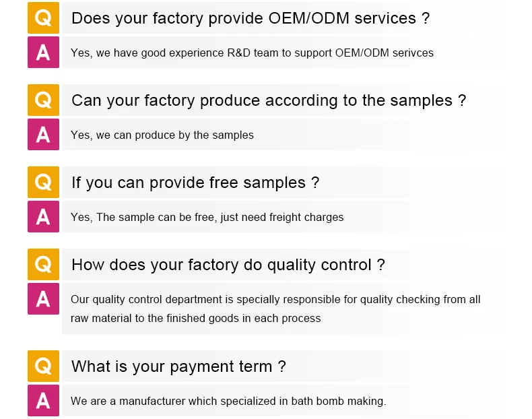532x419 pixels.
Task: Click the Q icon beside free samples question
Action: [x=43, y=183]
